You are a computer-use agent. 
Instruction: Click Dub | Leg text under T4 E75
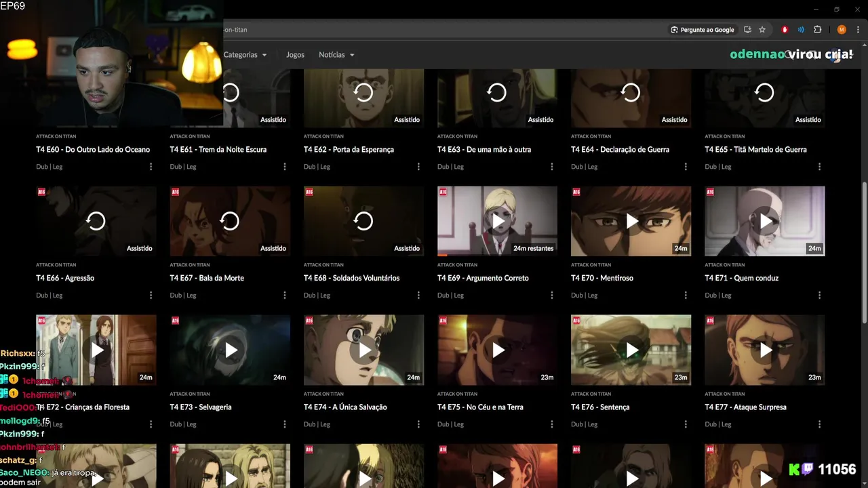(x=452, y=424)
